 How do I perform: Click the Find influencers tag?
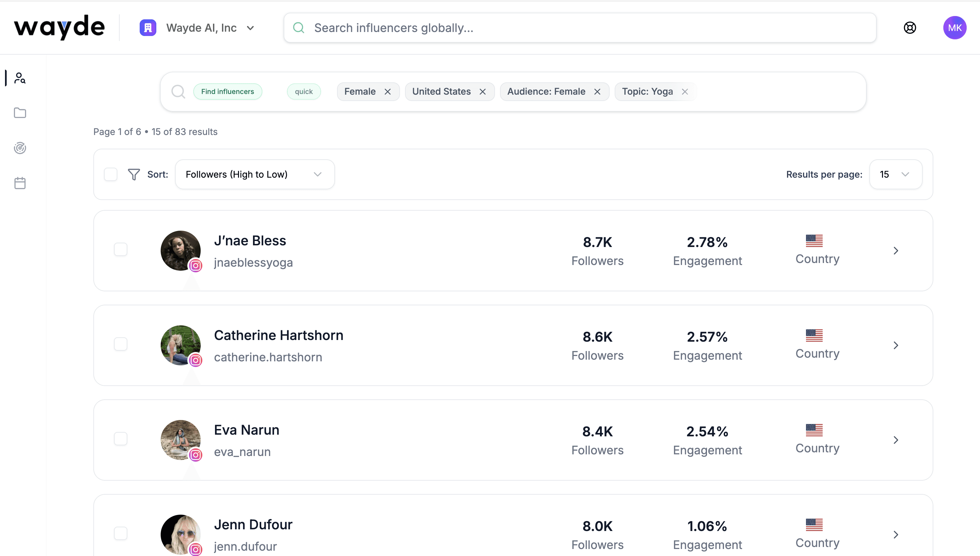(x=228, y=92)
